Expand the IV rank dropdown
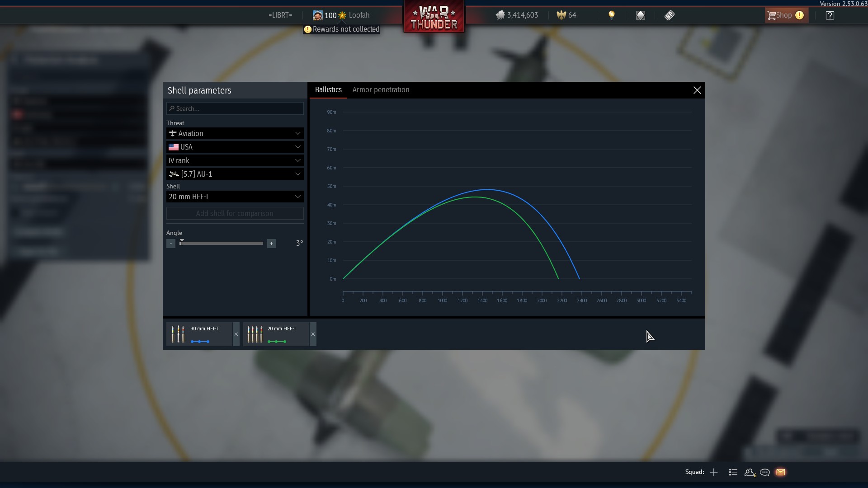 (235, 160)
